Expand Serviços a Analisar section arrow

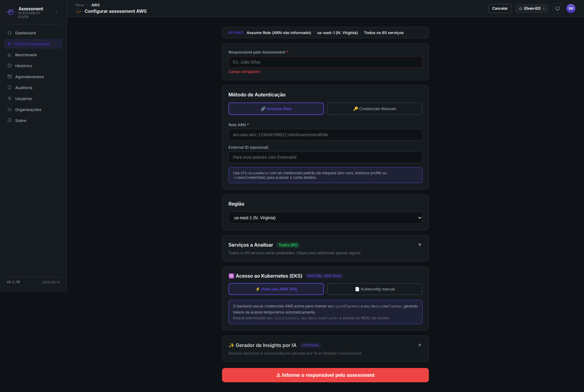click(420, 245)
